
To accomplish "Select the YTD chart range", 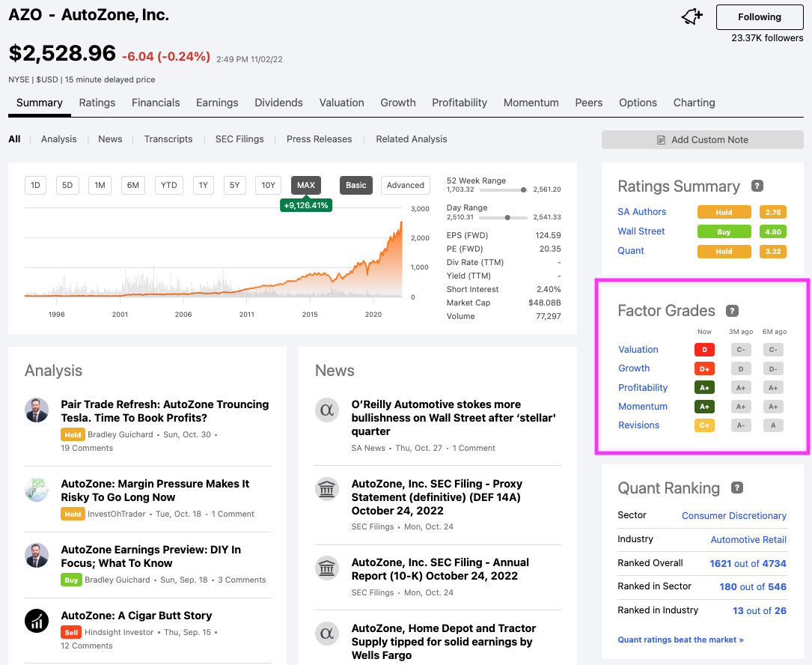I will point(169,185).
